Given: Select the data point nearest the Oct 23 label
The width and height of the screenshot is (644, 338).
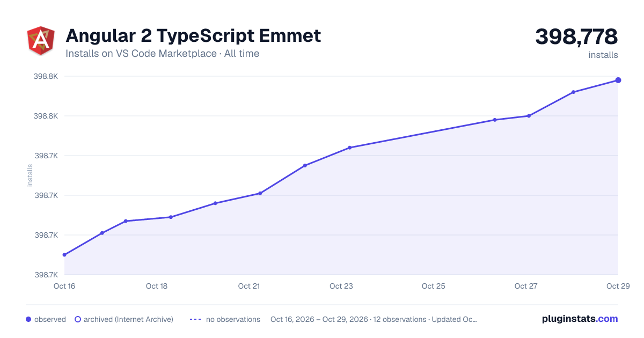Looking at the screenshot, I should [x=349, y=148].
